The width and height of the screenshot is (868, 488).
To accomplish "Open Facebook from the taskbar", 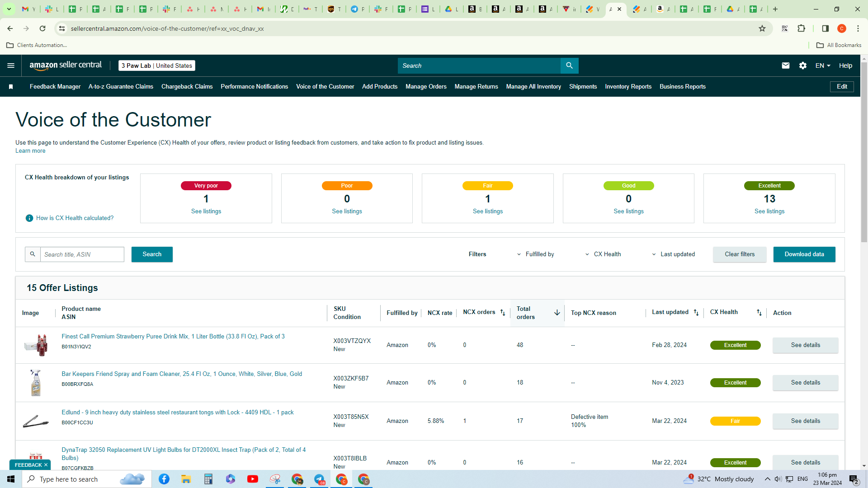I will pos(164,479).
